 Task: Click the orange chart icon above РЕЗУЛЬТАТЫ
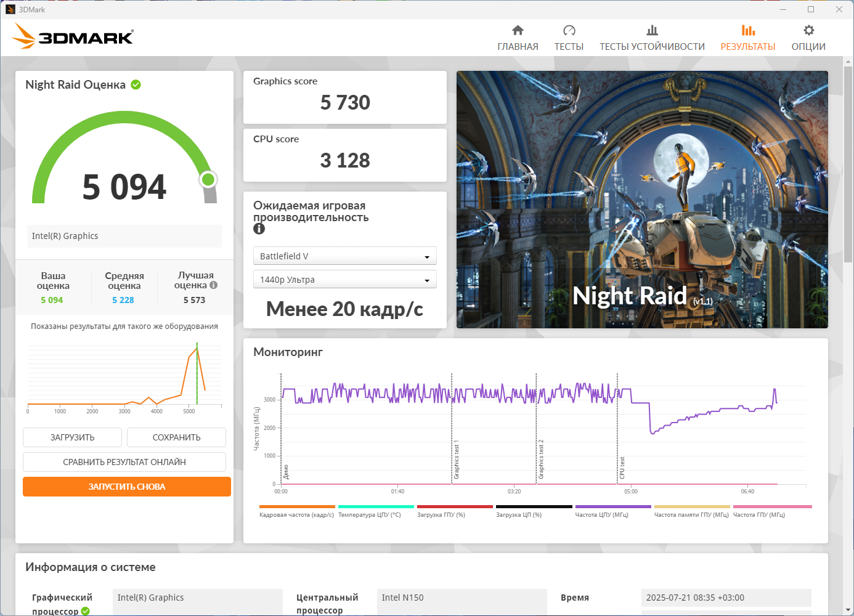[748, 30]
